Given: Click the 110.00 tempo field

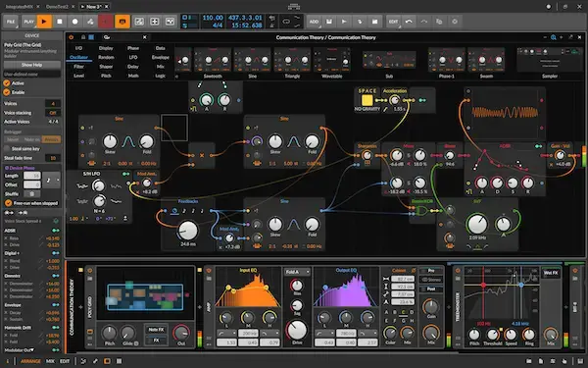Looking at the screenshot, I should click(213, 18).
